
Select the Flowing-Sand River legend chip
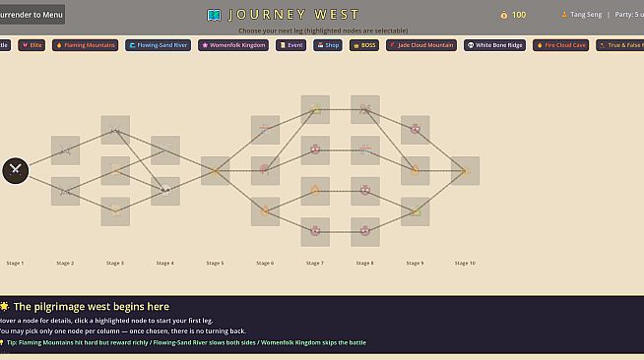point(159,45)
